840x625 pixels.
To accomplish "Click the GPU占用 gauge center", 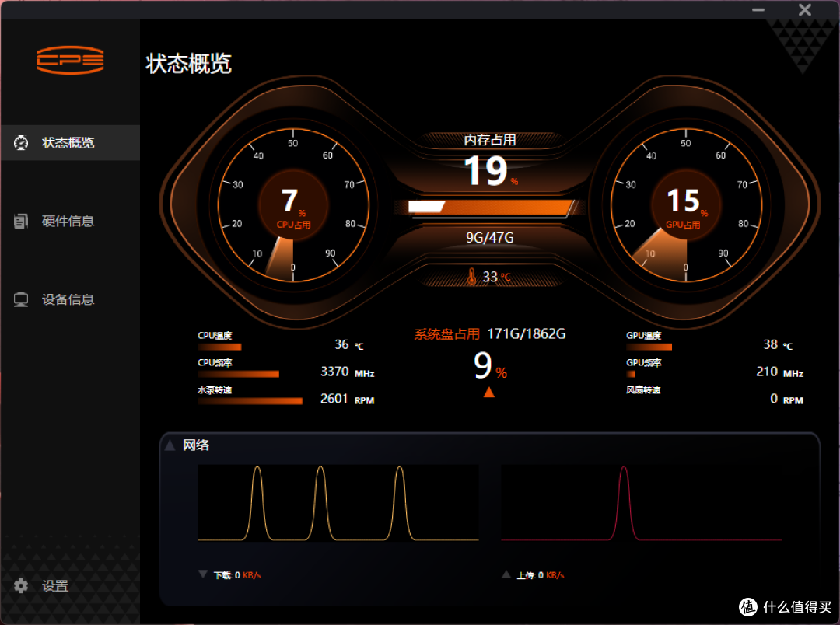I will click(x=686, y=206).
